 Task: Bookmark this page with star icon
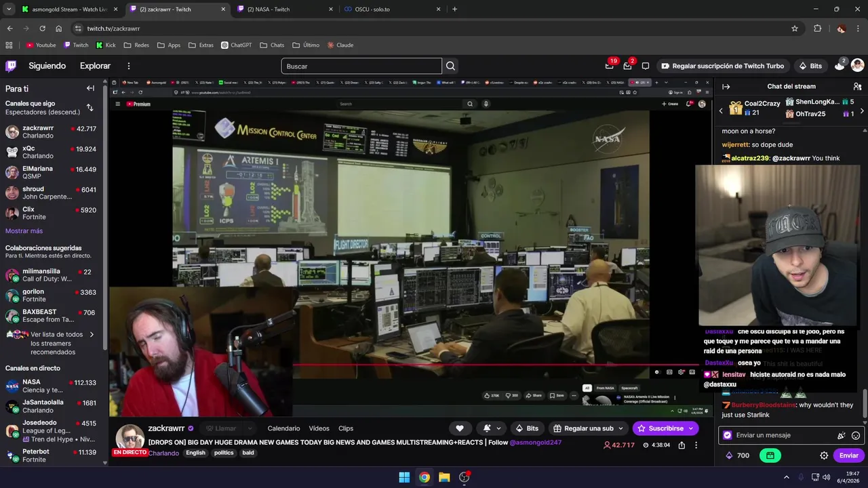coord(795,28)
